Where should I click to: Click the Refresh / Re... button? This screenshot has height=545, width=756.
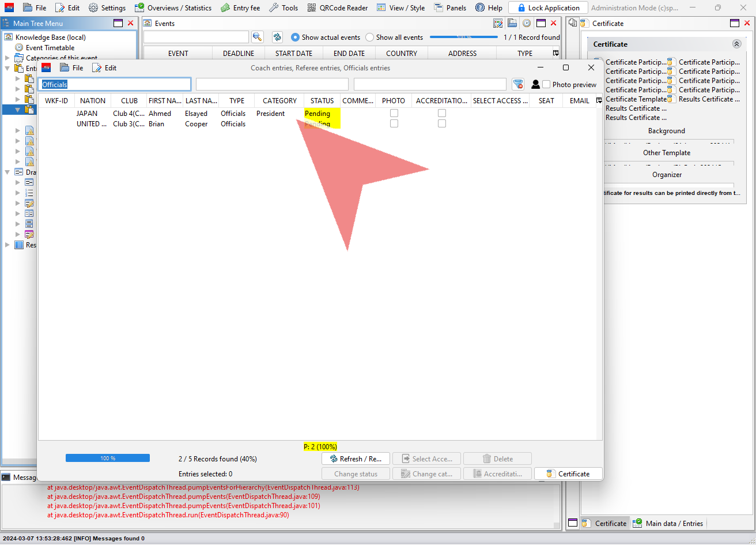click(x=356, y=459)
